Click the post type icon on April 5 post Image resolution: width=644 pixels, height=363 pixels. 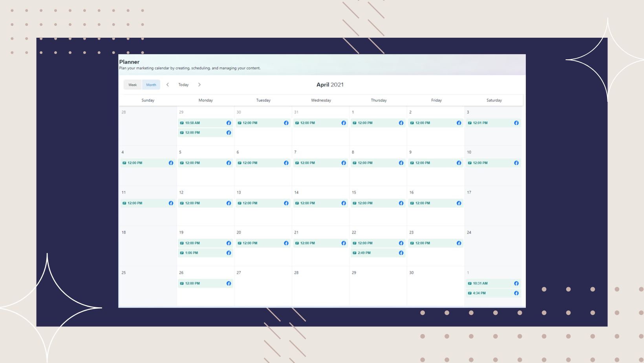click(x=182, y=163)
